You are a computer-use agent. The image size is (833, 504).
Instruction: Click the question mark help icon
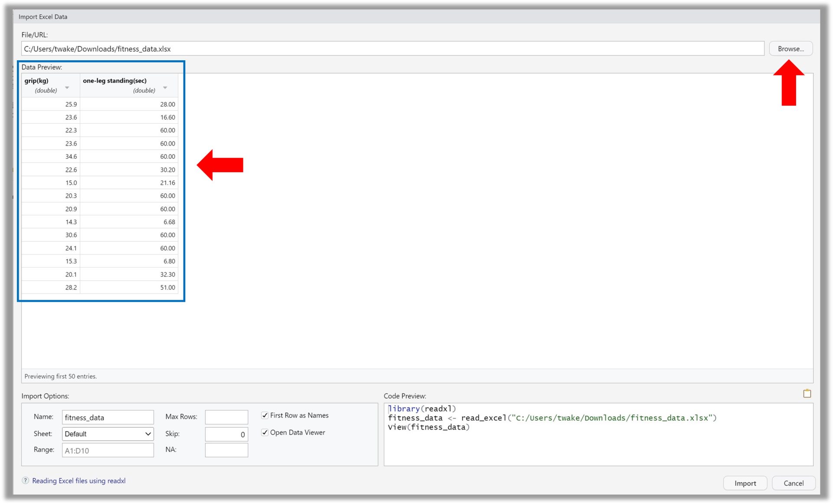coord(25,481)
